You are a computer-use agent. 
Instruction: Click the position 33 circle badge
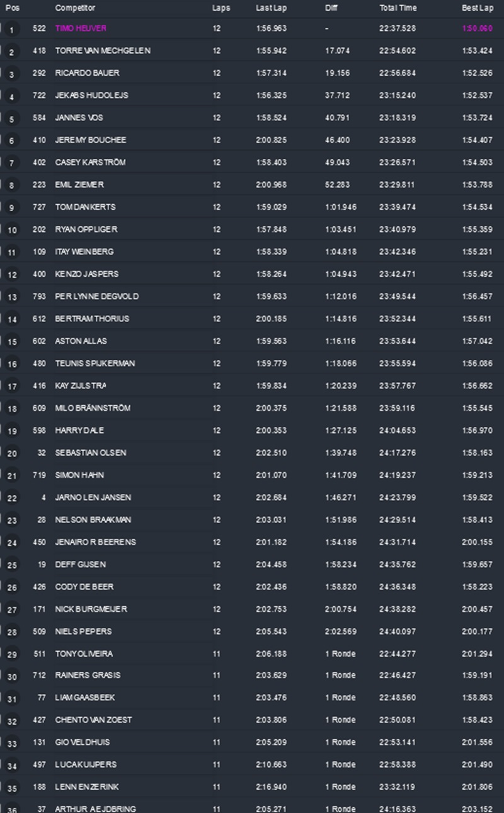(x=11, y=743)
